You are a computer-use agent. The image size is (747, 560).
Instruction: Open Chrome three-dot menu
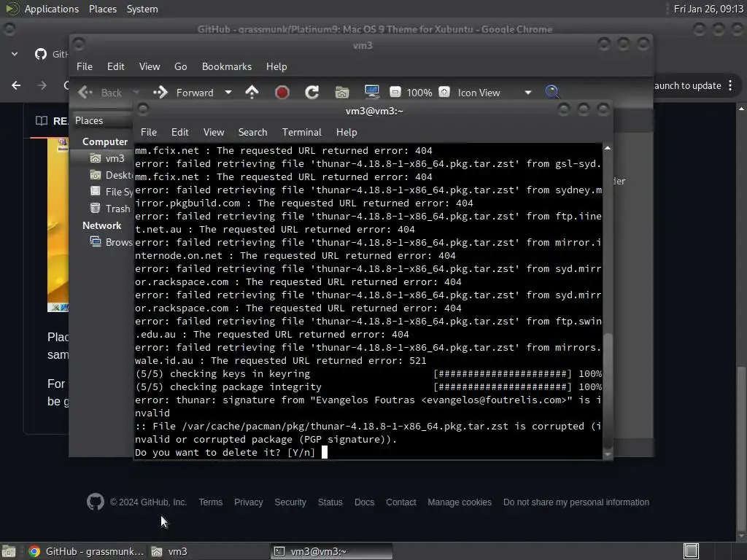pos(730,86)
